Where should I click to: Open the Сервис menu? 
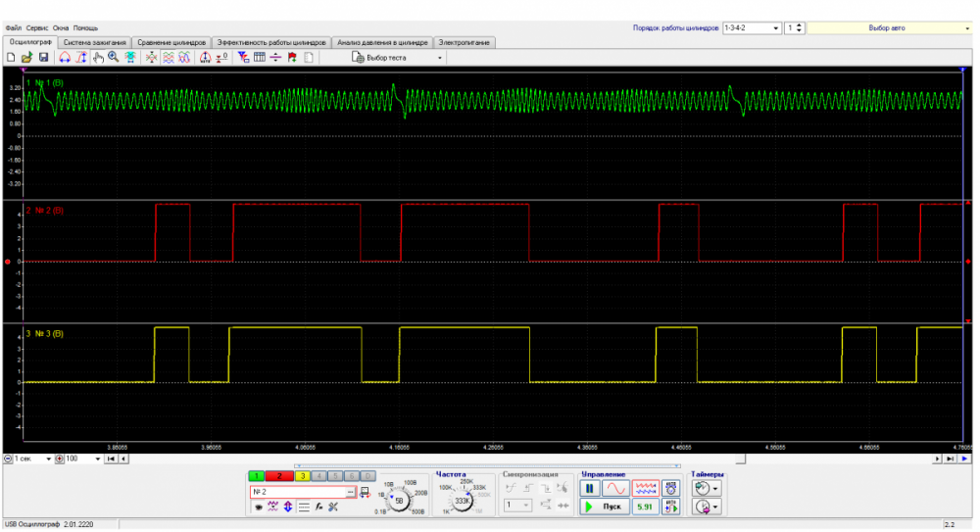pos(37,28)
